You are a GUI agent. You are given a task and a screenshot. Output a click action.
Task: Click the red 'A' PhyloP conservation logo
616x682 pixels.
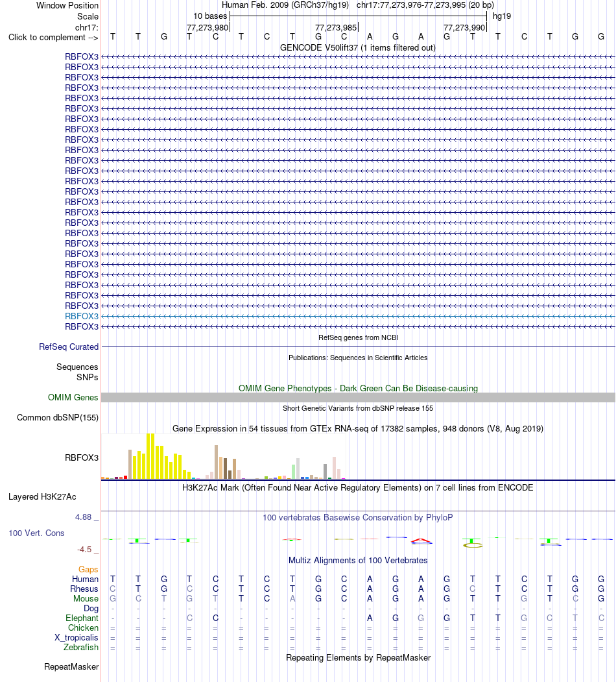(x=421, y=541)
